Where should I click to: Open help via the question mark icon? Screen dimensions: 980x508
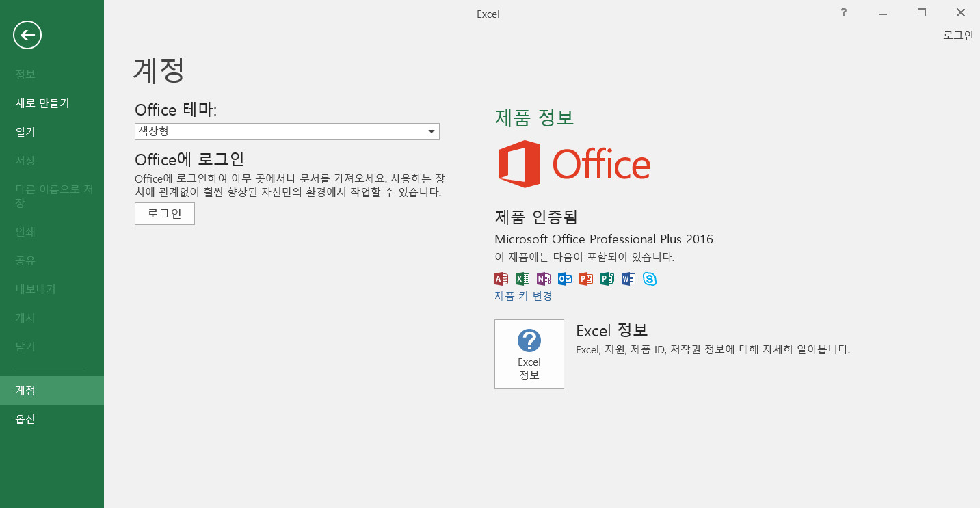[844, 12]
